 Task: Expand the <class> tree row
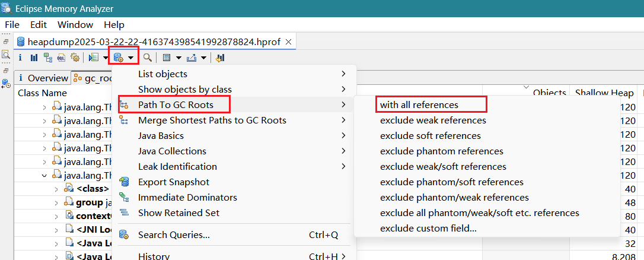(x=57, y=189)
